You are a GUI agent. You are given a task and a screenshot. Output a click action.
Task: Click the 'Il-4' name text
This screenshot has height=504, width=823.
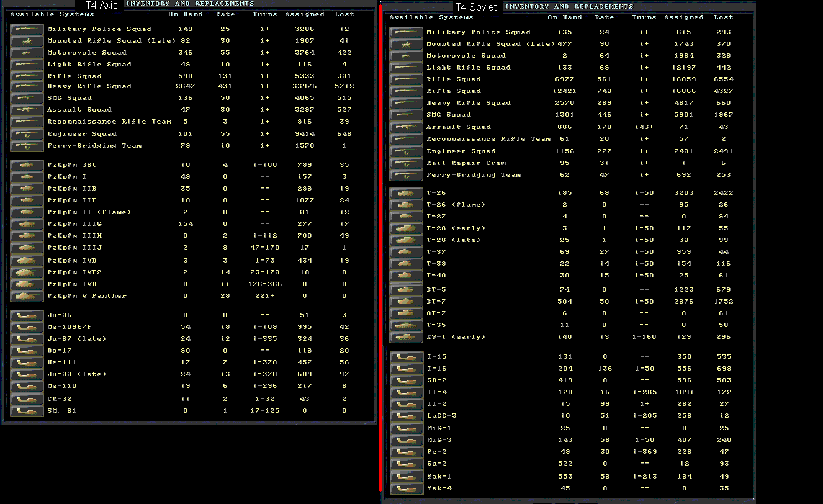point(436,392)
